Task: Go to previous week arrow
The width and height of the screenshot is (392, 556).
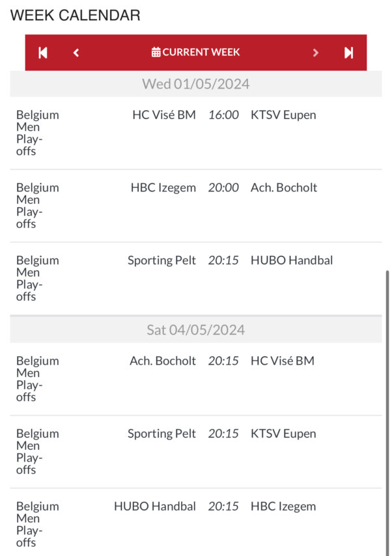Action: 76,53
